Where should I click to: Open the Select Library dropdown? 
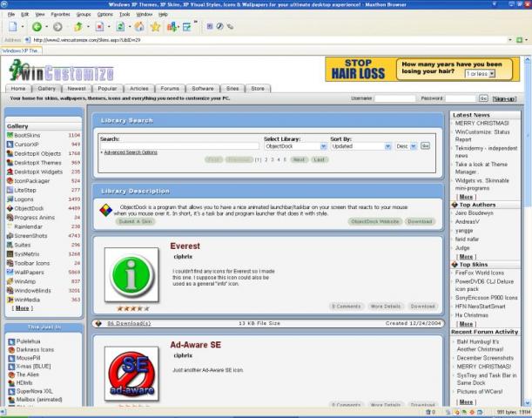pyautogui.click(x=323, y=146)
